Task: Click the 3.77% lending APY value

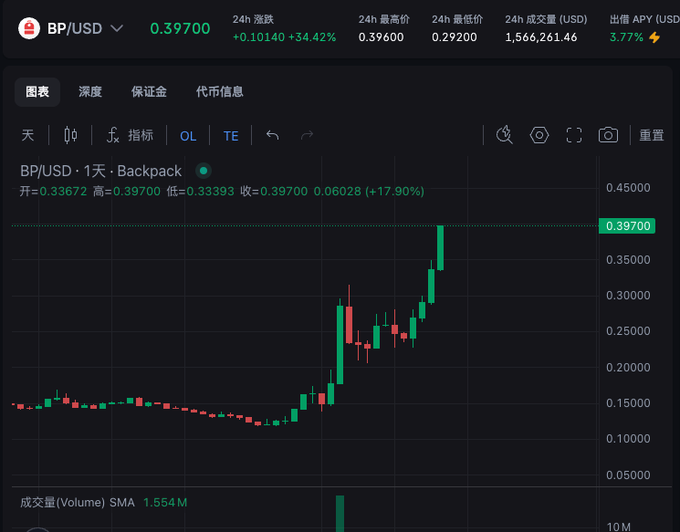Action: click(626, 37)
